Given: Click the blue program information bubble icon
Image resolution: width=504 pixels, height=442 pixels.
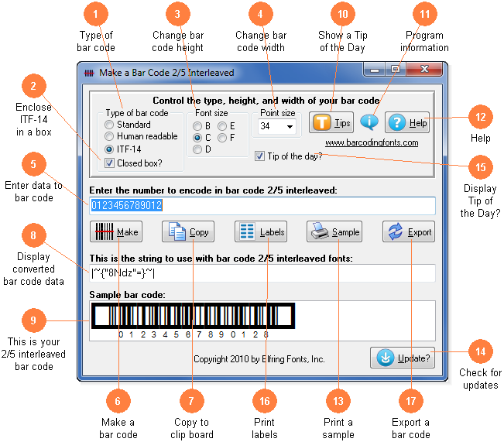Looking at the screenshot, I should 369,122.
